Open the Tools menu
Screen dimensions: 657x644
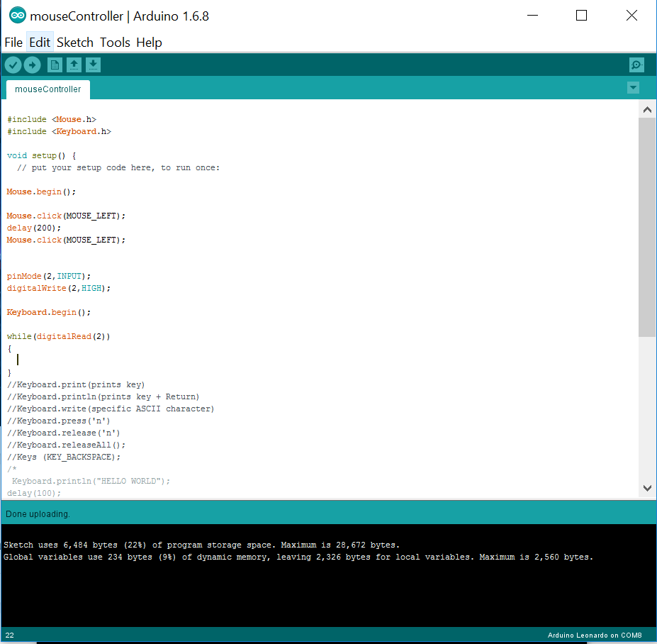[115, 43]
